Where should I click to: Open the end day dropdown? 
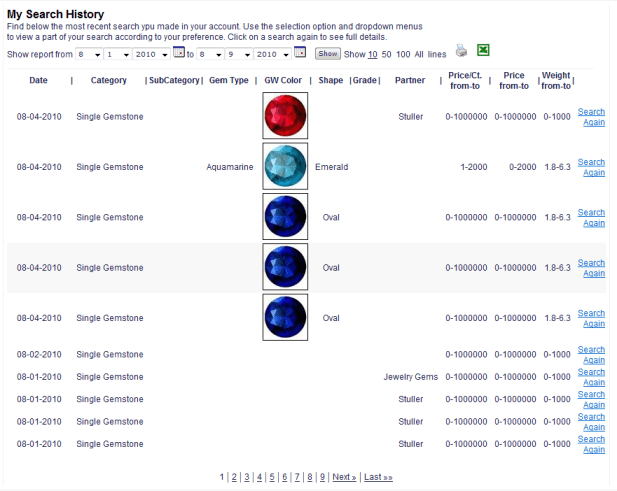pos(239,54)
